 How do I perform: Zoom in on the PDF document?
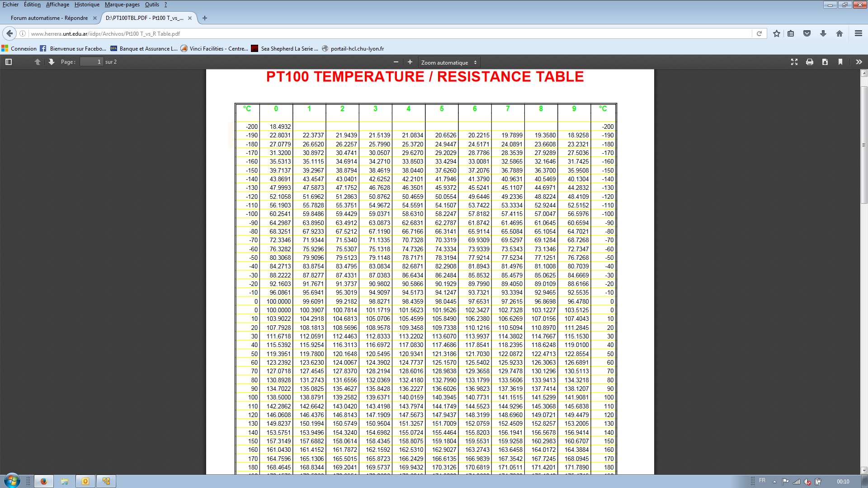pyautogui.click(x=410, y=62)
